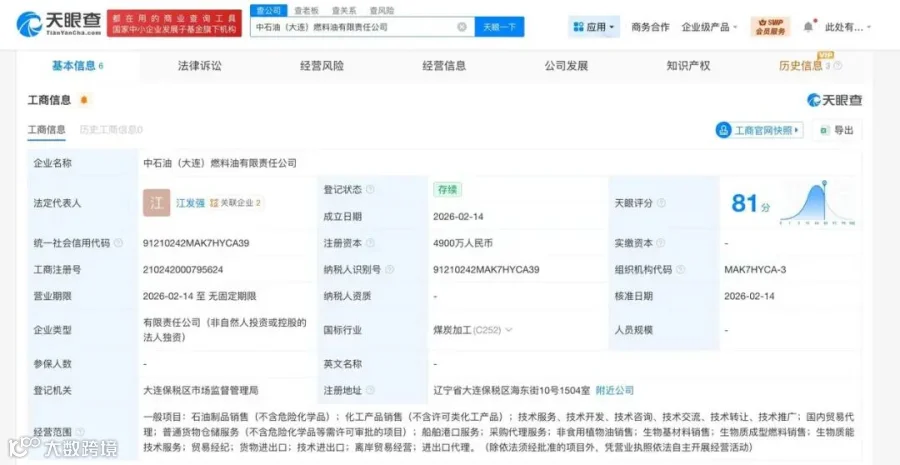The height and width of the screenshot is (465, 900).
Task: Click the 存续 registration status badge
Action: tap(448, 189)
